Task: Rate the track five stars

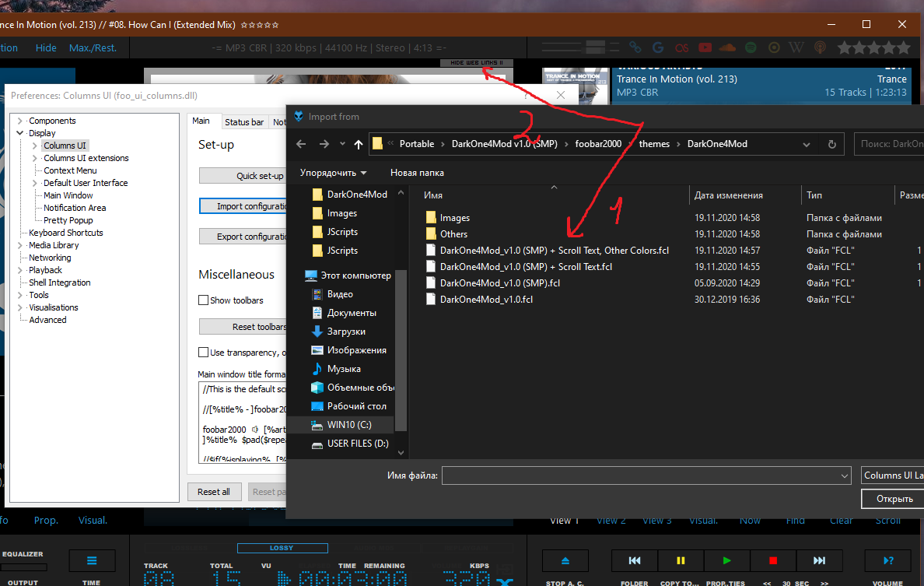Action: (x=904, y=47)
